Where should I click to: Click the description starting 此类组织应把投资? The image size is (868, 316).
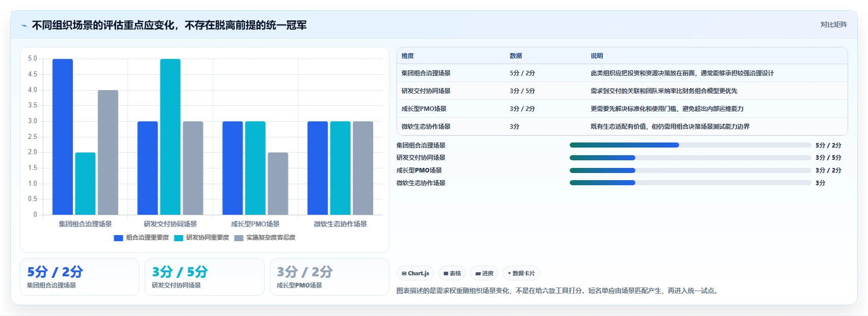682,73
